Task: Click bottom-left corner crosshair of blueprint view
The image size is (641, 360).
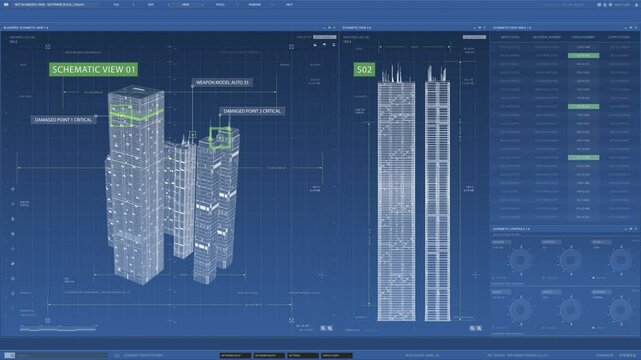Action: [48, 321]
